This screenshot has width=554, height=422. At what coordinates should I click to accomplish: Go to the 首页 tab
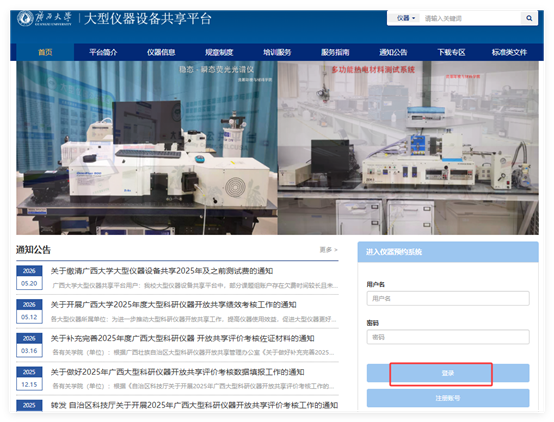click(45, 52)
